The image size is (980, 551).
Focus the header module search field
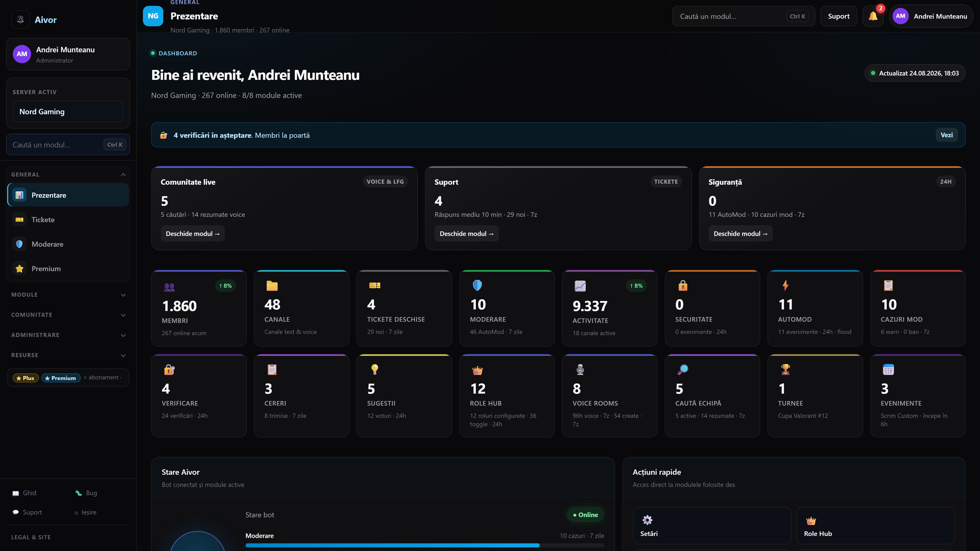click(x=743, y=16)
